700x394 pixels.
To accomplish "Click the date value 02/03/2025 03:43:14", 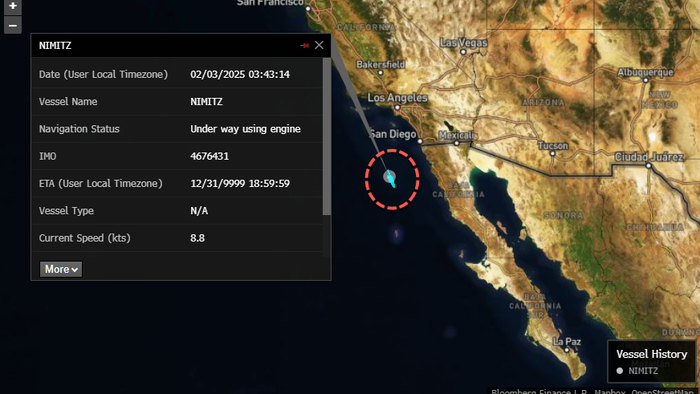I will (240, 75).
